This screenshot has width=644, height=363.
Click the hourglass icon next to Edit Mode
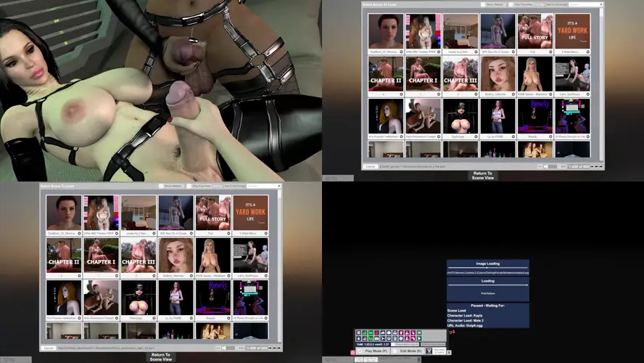[429, 351]
